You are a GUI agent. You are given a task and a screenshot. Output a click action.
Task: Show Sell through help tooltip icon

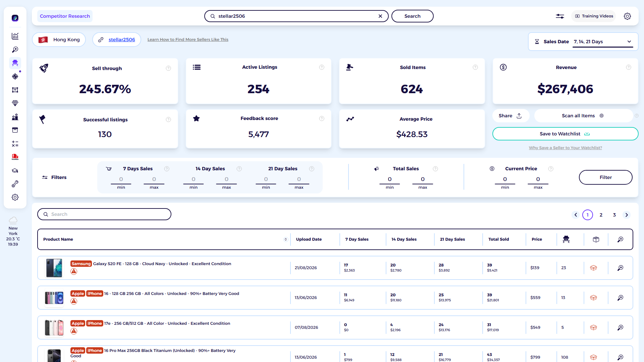point(168,68)
